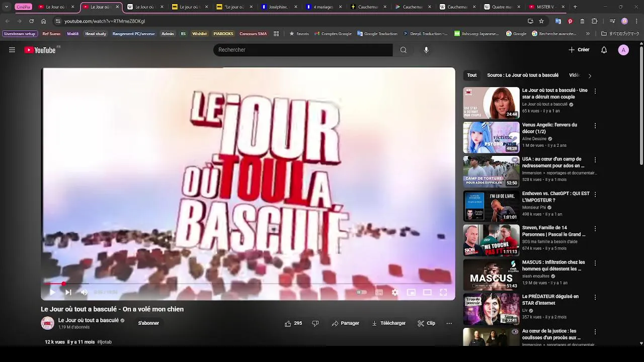The image size is (644, 362).
Task: Open options for Enthoven vs. ChatGPT video
Action: [595, 194]
